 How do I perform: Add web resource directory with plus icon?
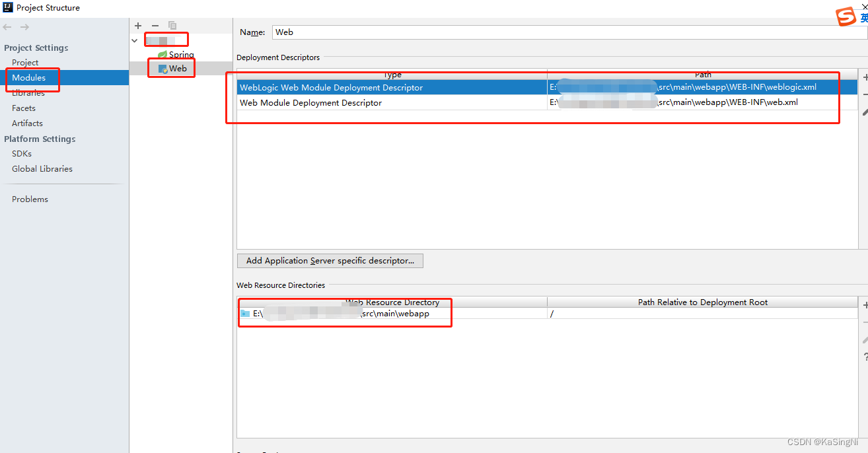click(x=865, y=305)
